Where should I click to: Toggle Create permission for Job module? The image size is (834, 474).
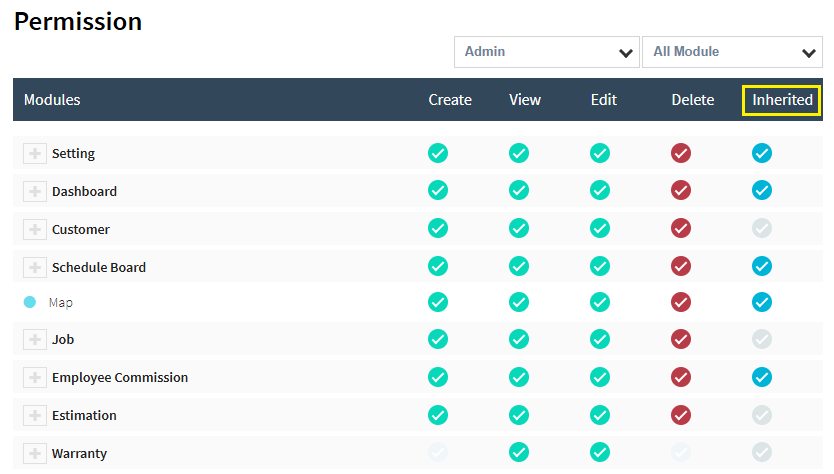[438, 339]
